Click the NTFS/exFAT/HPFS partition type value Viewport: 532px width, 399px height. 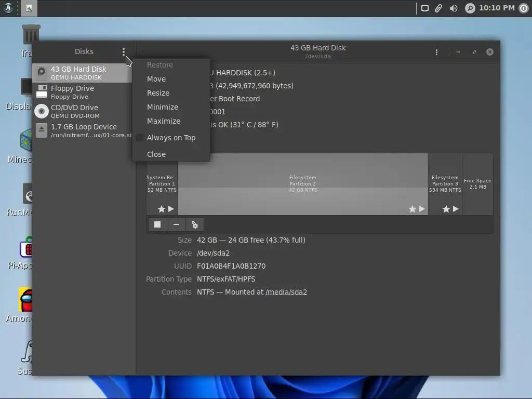coord(226,279)
